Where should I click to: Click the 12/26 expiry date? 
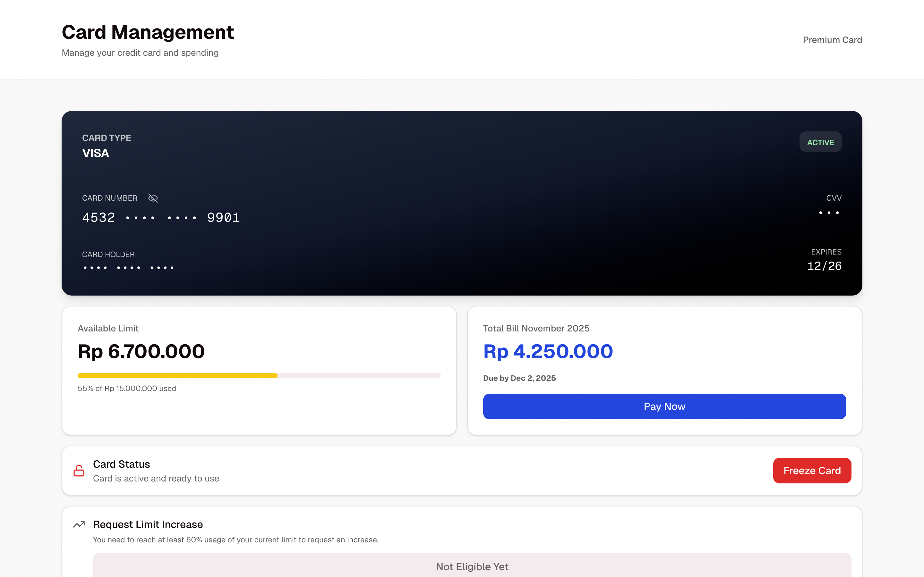pos(824,266)
